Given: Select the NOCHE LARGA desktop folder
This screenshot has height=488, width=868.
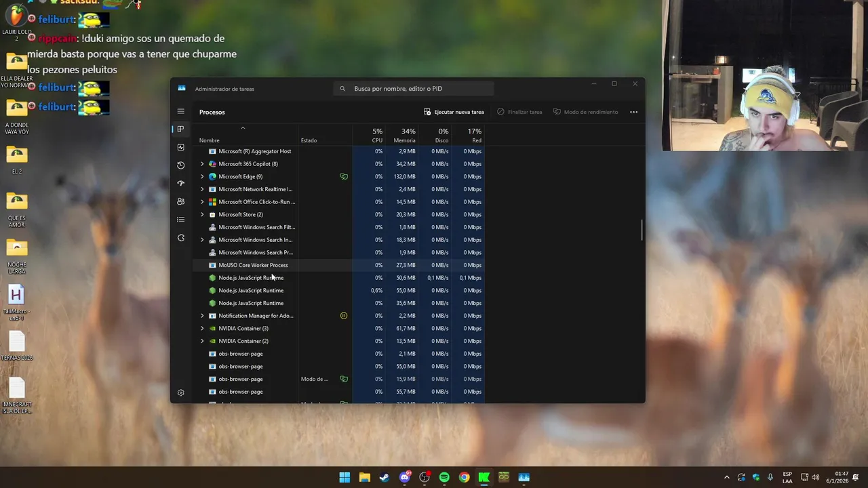Looking at the screenshot, I should 16,256.
